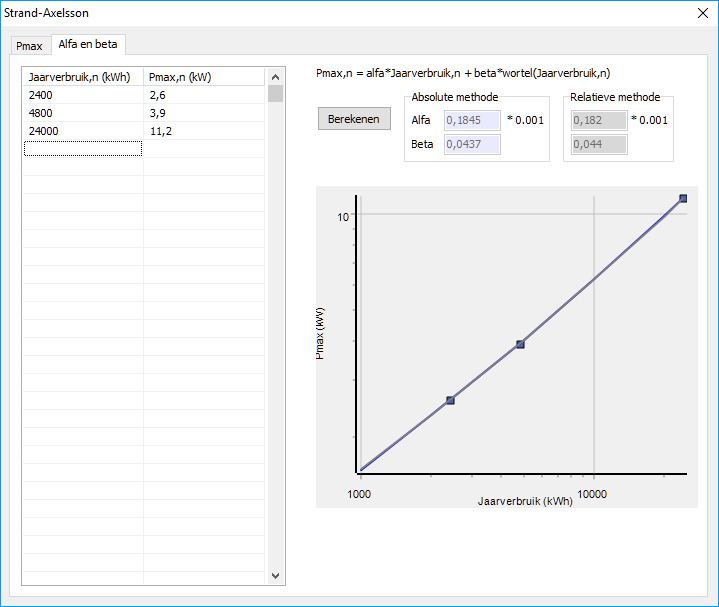The width and height of the screenshot is (719, 607).
Task: Click the Pmax,n (kW) column header
Action: pyautogui.click(x=203, y=77)
